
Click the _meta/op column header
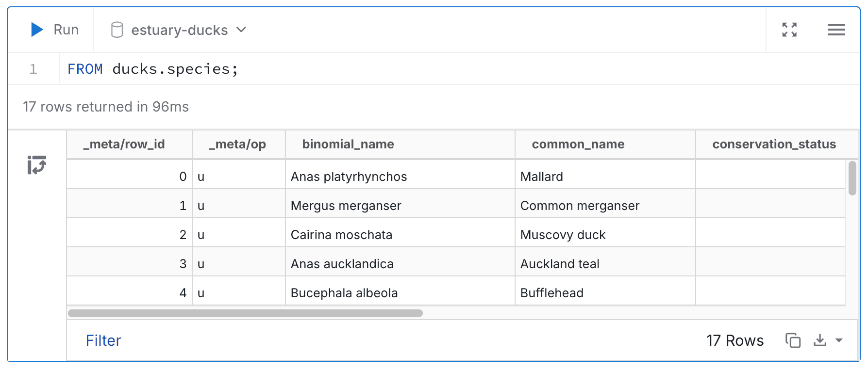[237, 144]
